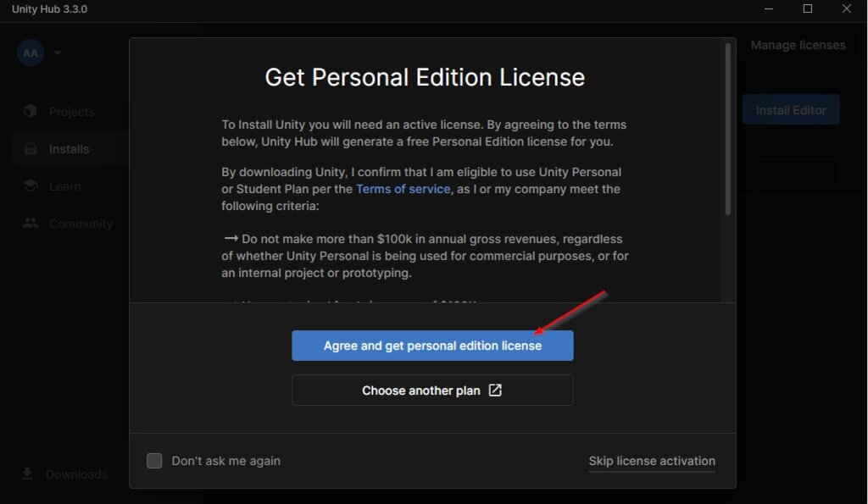Click the Installs lock icon in sidebar
Image resolution: width=868 pixels, height=504 pixels.
(x=31, y=149)
